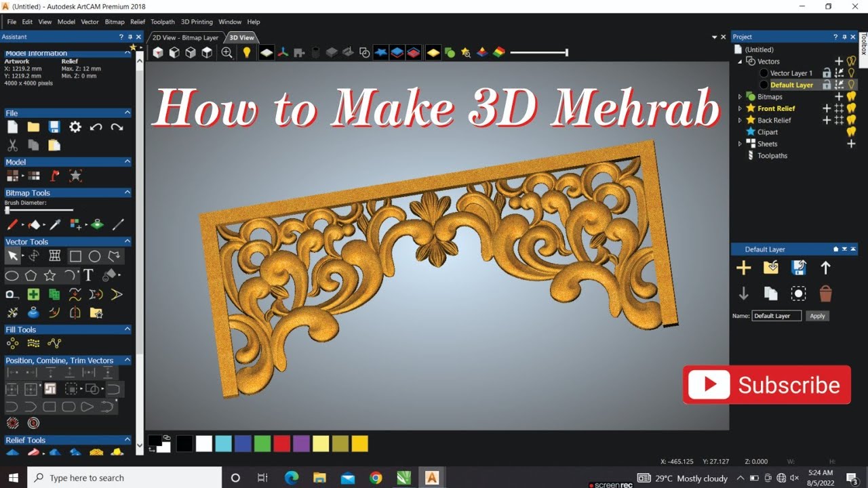
Task: Select the Create Polygon vector tool
Action: pyautogui.click(x=31, y=276)
